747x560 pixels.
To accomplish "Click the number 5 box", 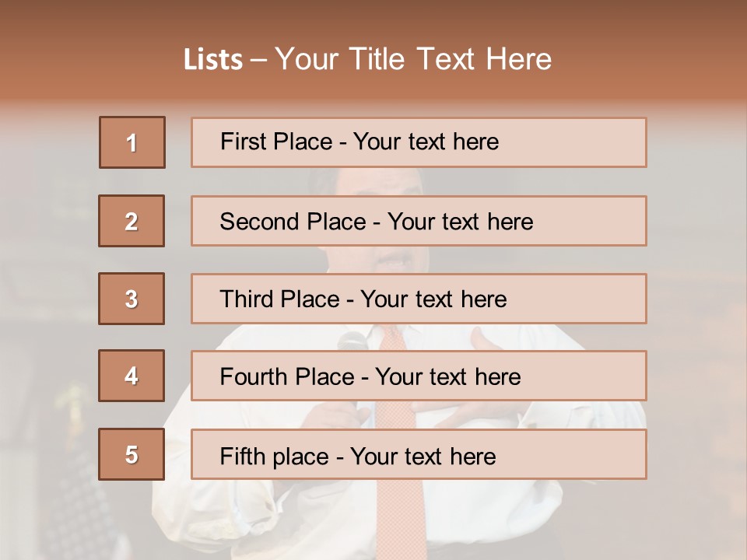I will [x=132, y=454].
